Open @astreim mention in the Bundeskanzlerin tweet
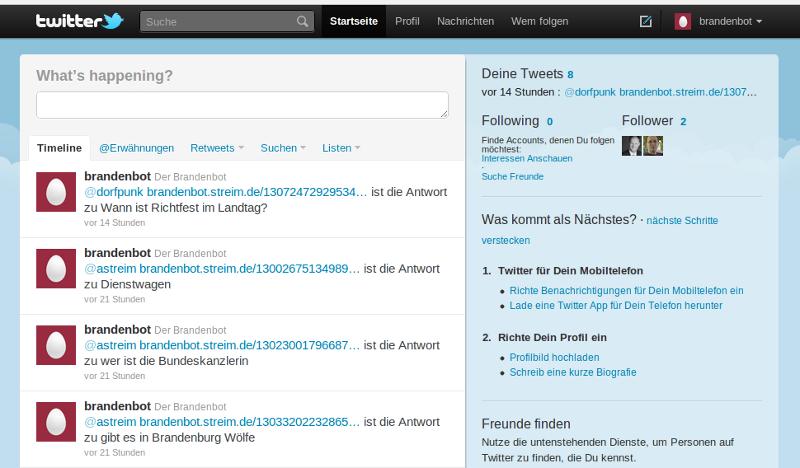The height and width of the screenshot is (468, 800). [110, 345]
